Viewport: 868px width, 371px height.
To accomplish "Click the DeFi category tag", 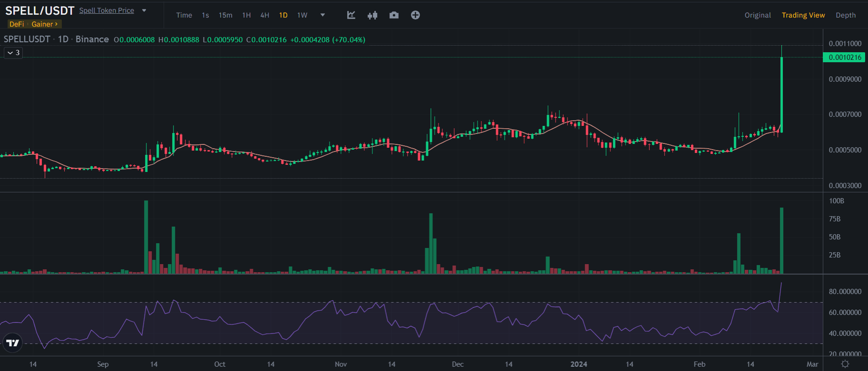I will tap(17, 24).
